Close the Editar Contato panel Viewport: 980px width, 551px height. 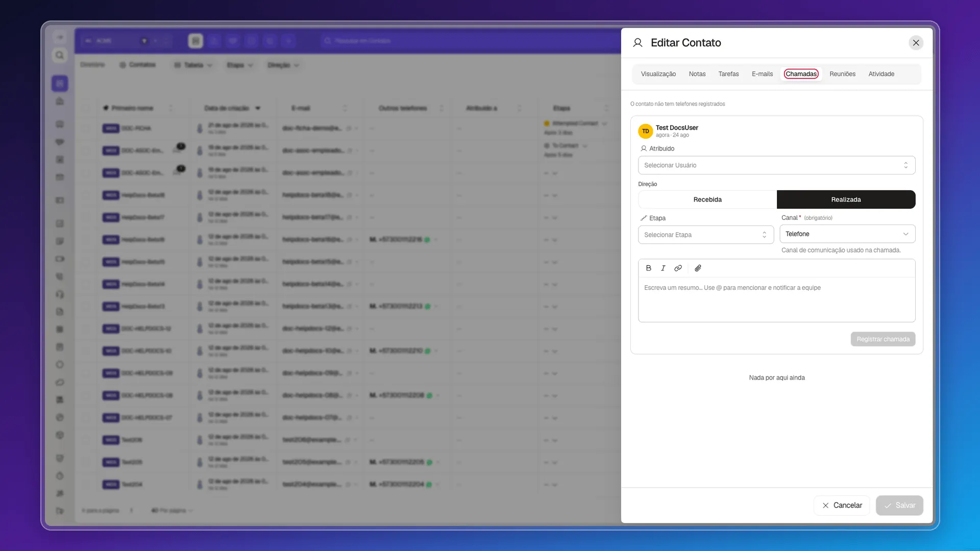[x=916, y=43]
